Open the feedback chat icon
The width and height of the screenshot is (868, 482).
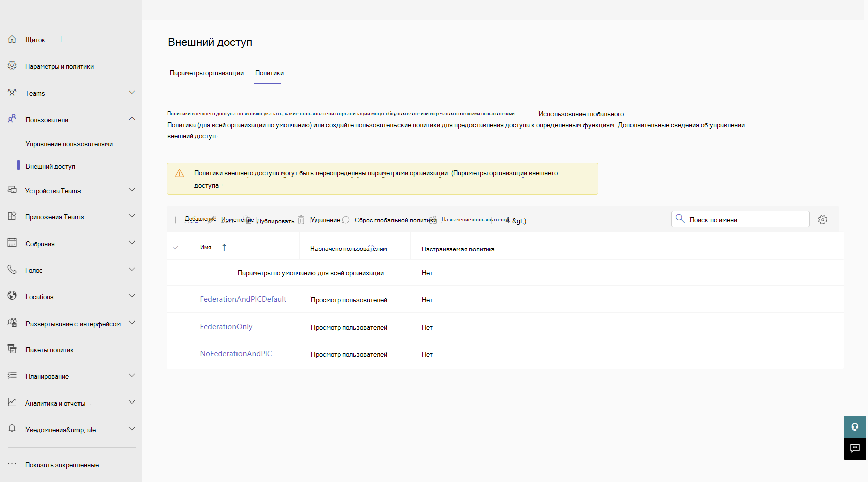(854, 448)
